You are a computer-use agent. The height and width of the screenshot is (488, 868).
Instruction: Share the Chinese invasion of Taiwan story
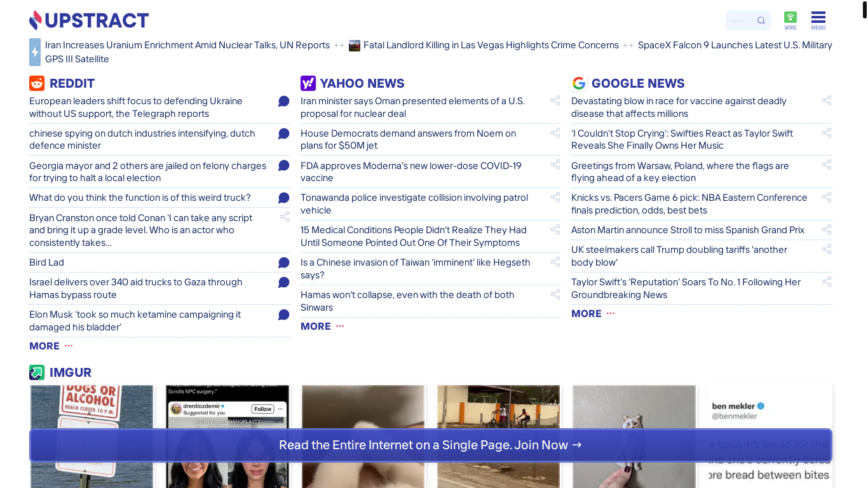click(555, 262)
